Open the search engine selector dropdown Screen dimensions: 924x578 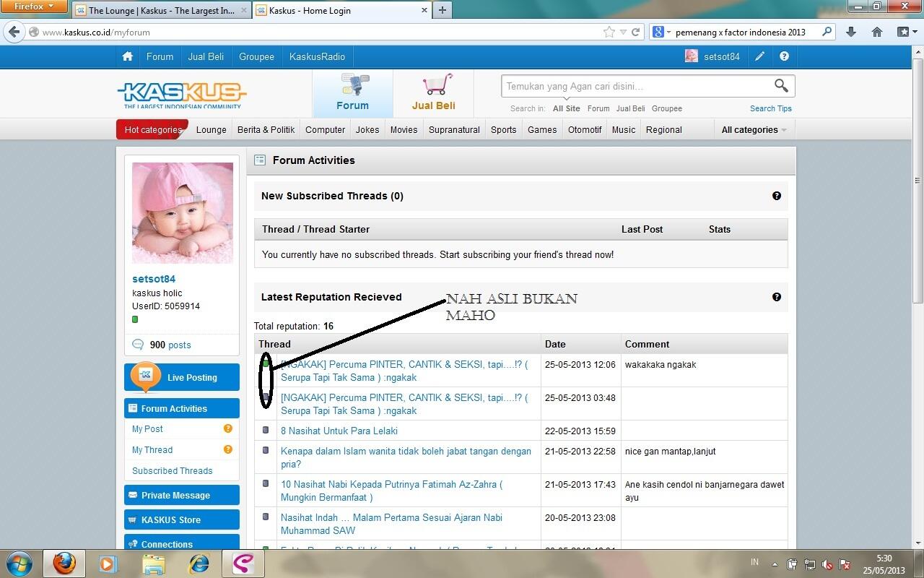tap(661, 32)
